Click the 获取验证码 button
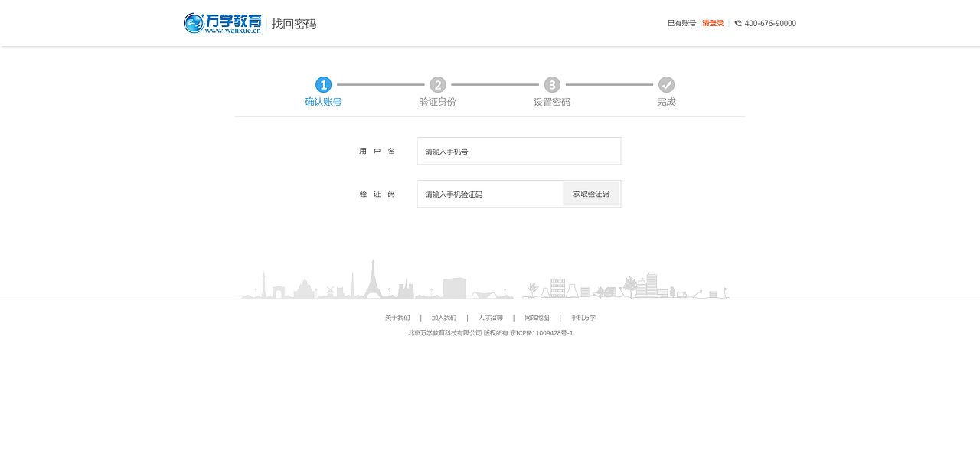Screen dimensions: 980x451 pos(590,194)
